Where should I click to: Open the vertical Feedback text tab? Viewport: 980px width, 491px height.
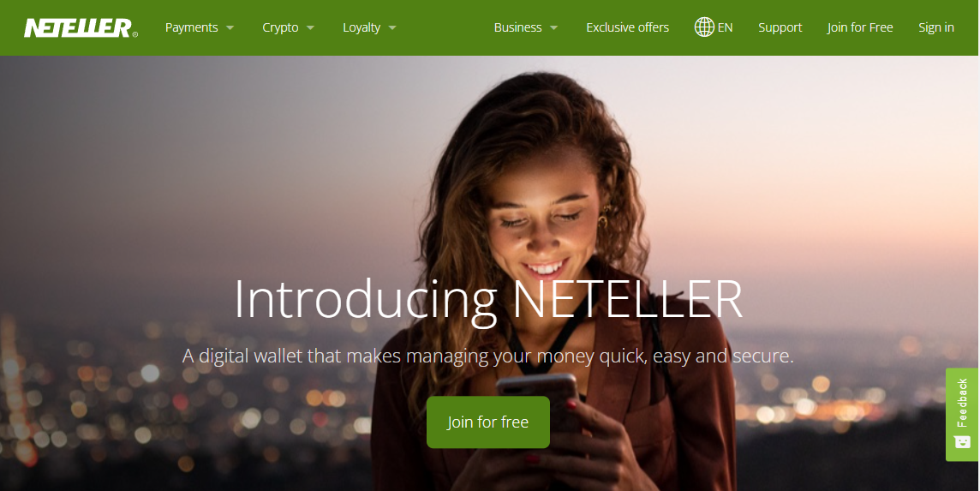coord(962,403)
